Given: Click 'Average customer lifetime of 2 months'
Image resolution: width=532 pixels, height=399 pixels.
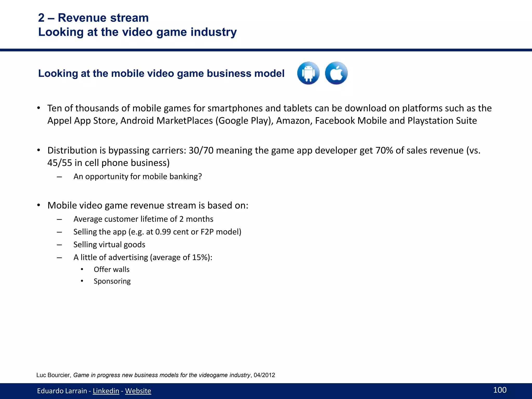Looking at the screenshot, I should pos(143,219).
